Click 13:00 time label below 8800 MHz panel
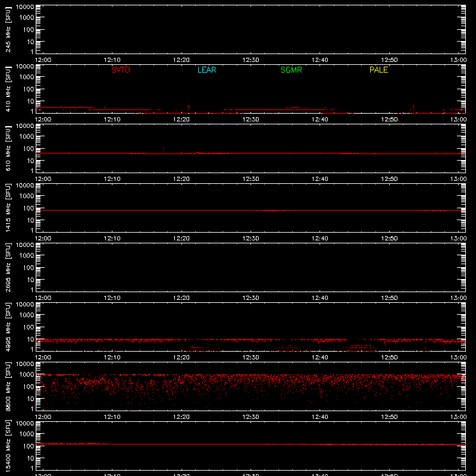The width and height of the screenshot is (476, 476). tap(458, 417)
